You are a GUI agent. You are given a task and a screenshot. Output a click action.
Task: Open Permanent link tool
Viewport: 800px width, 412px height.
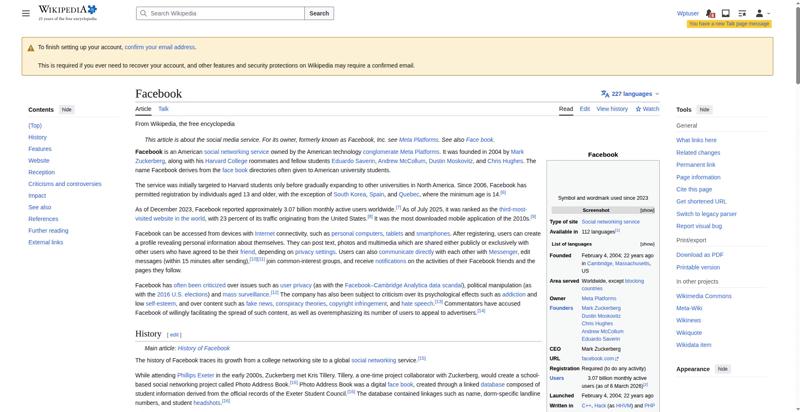695,165
